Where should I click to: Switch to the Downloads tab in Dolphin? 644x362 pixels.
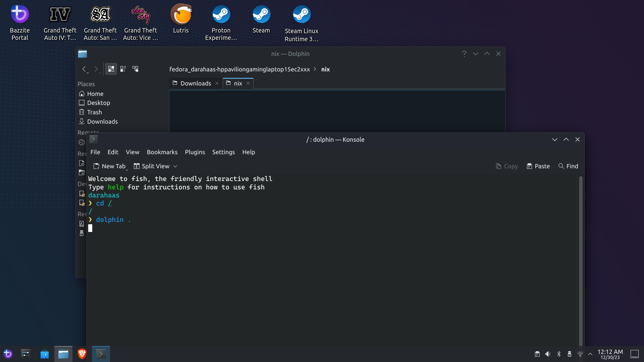196,83
